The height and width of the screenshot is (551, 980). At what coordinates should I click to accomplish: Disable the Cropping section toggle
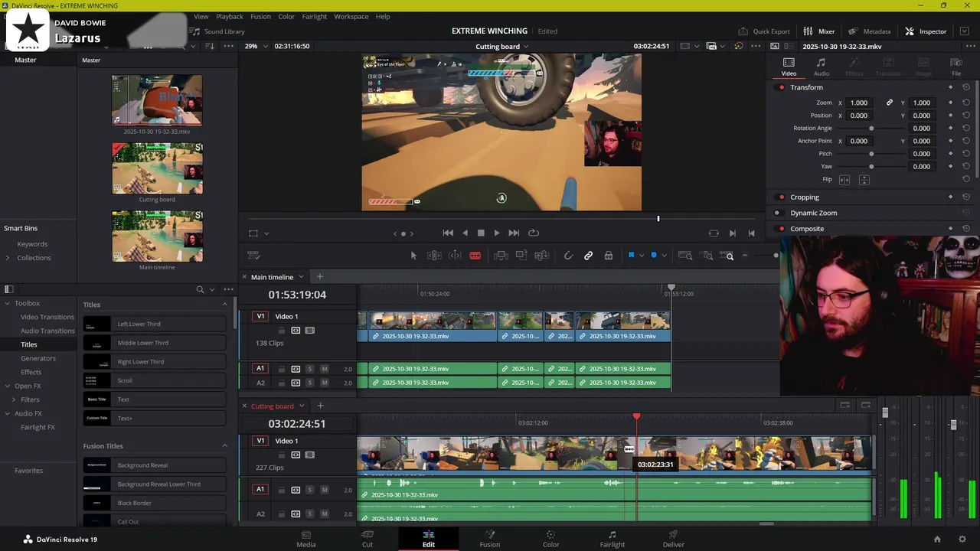pyautogui.click(x=781, y=197)
